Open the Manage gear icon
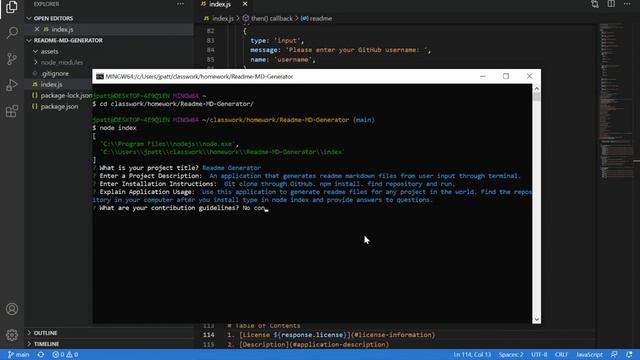640x360 pixels. pyautogui.click(x=12, y=335)
